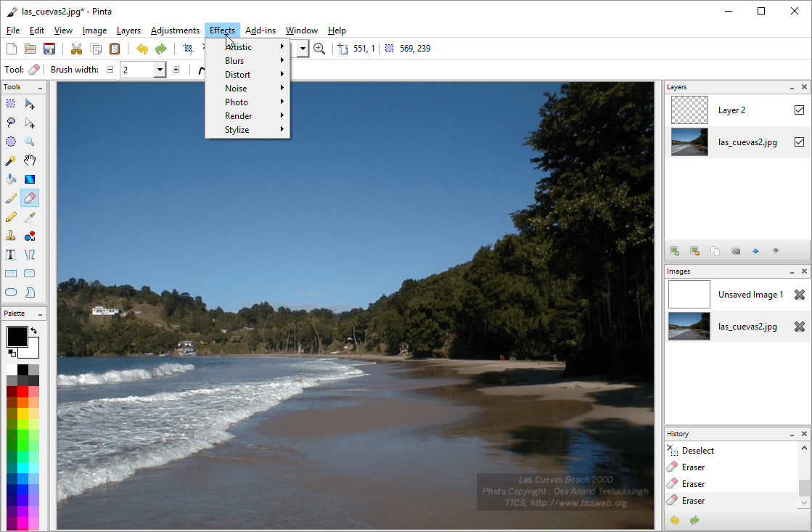Close the Unsaved Image 1 document

point(799,295)
